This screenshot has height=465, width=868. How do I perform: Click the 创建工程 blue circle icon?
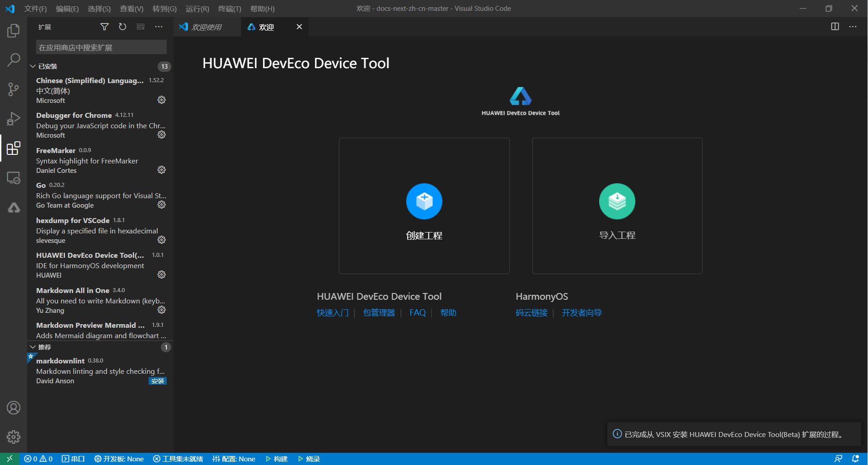click(x=424, y=201)
